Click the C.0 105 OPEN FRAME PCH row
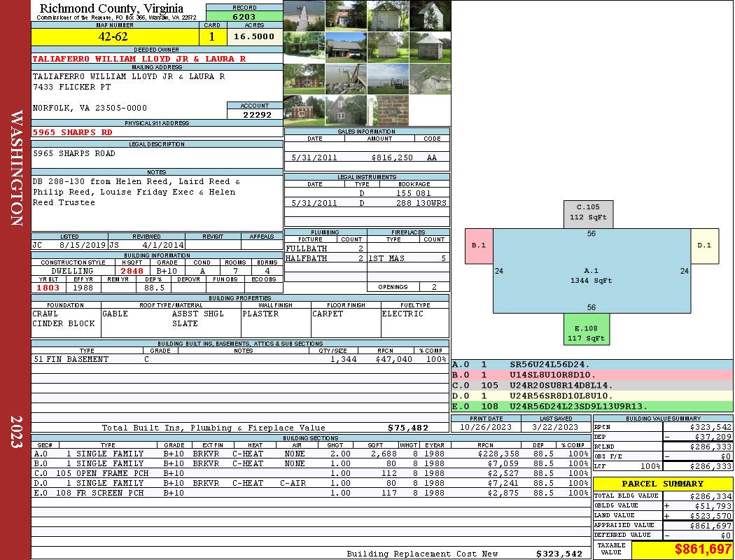 click(x=311, y=473)
